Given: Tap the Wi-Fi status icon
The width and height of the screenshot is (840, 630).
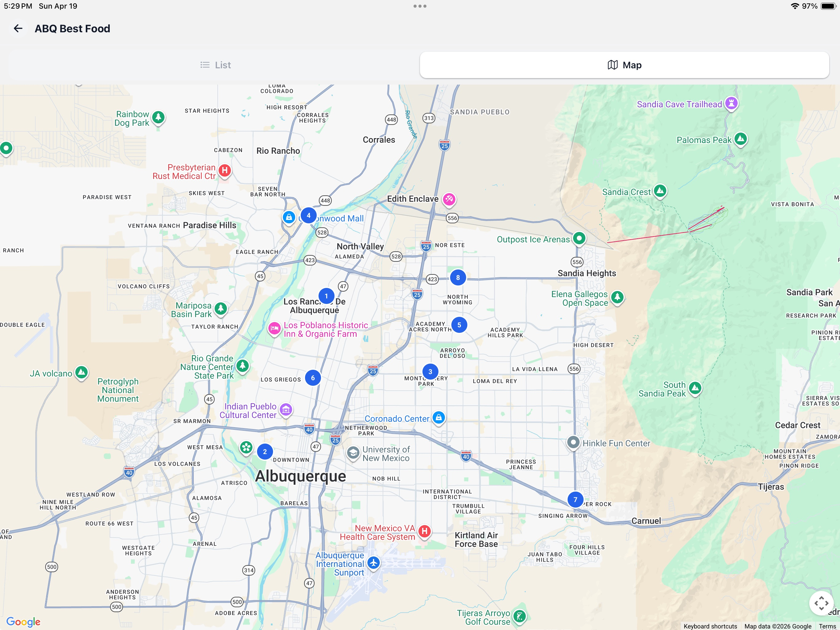Looking at the screenshot, I should click(794, 6).
